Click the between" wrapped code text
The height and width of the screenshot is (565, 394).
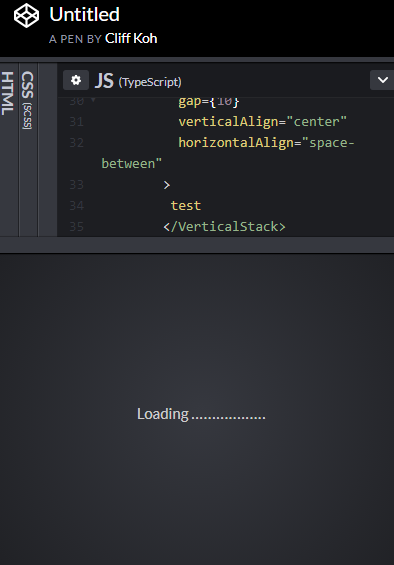tap(132, 164)
